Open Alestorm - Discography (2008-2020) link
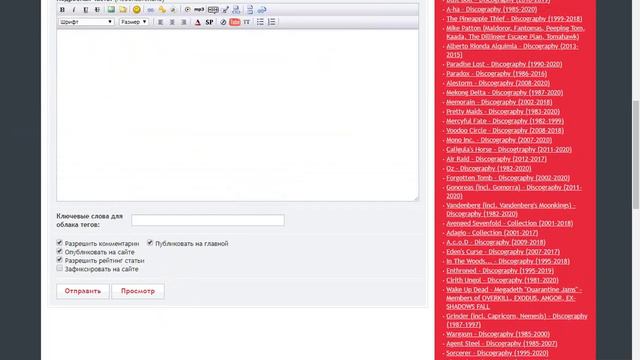The height and width of the screenshot is (360, 640). click(498, 83)
